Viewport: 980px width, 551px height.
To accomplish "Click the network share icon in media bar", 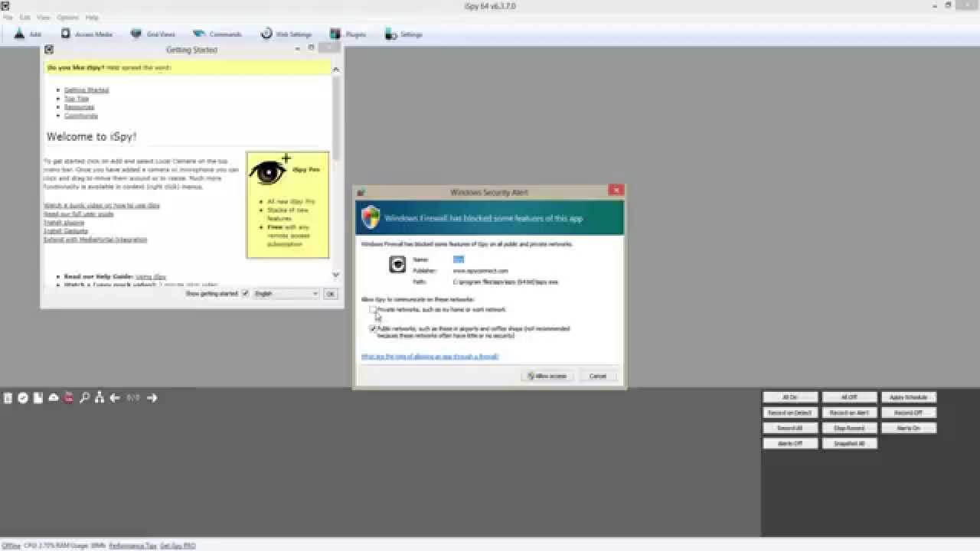I will [100, 398].
